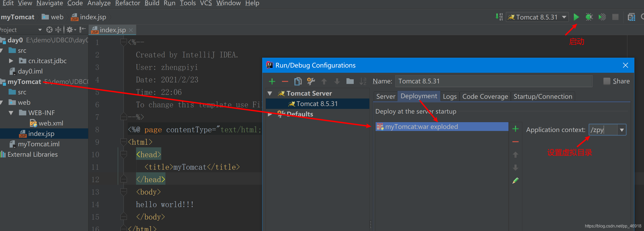Image resolution: width=644 pixels, height=231 pixels.
Task: Open the Build menu
Action: (x=152, y=3)
